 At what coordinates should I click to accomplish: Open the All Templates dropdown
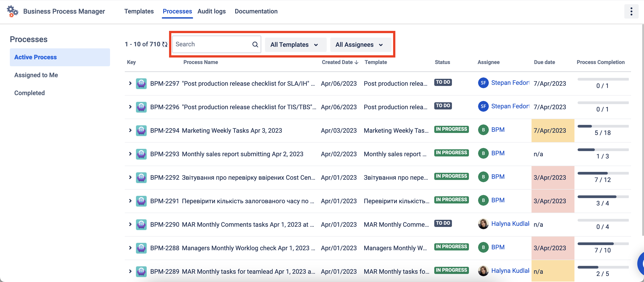click(295, 45)
